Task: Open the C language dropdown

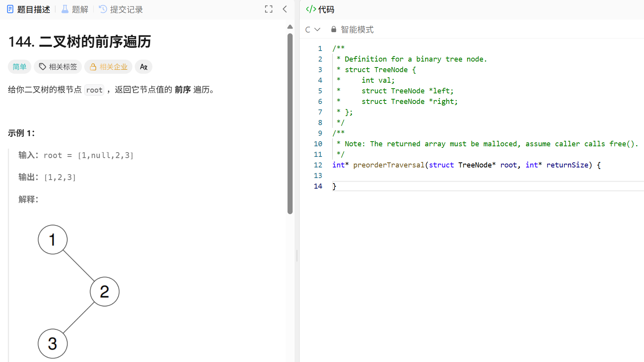Action: 313,29
